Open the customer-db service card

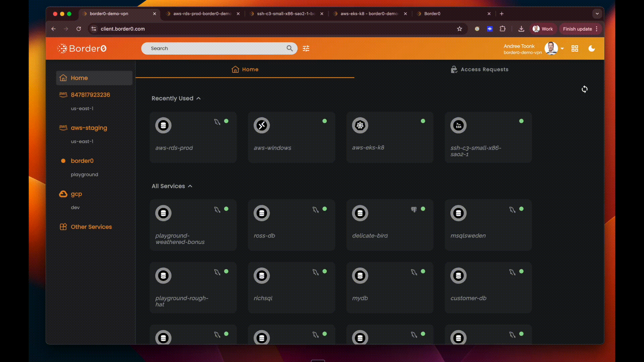(488, 288)
